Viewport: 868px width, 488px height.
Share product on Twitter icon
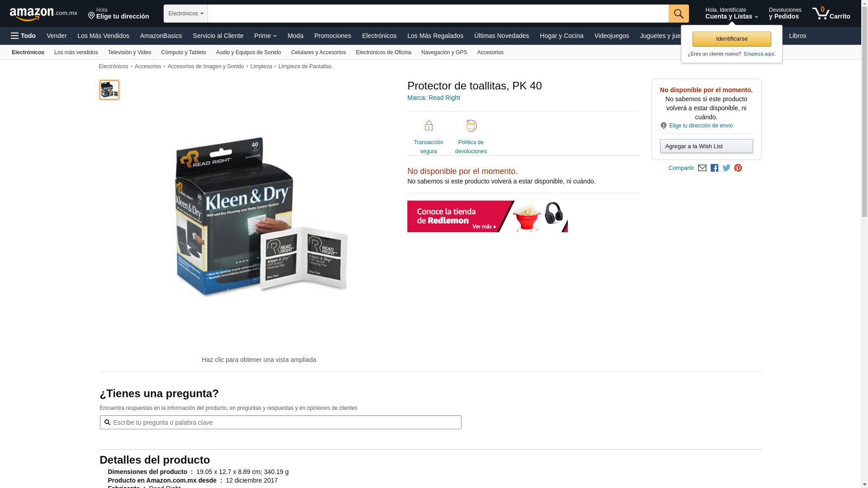pos(726,168)
